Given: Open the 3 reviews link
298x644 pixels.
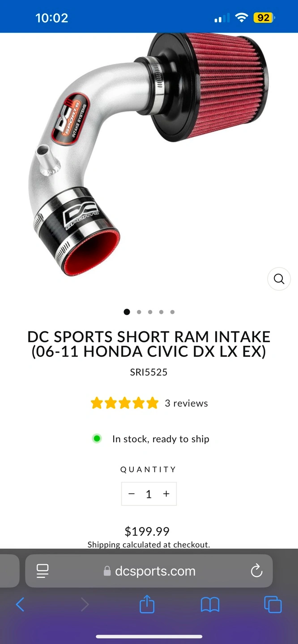Looking at the screenshot, I should click(x=186, y=403).
